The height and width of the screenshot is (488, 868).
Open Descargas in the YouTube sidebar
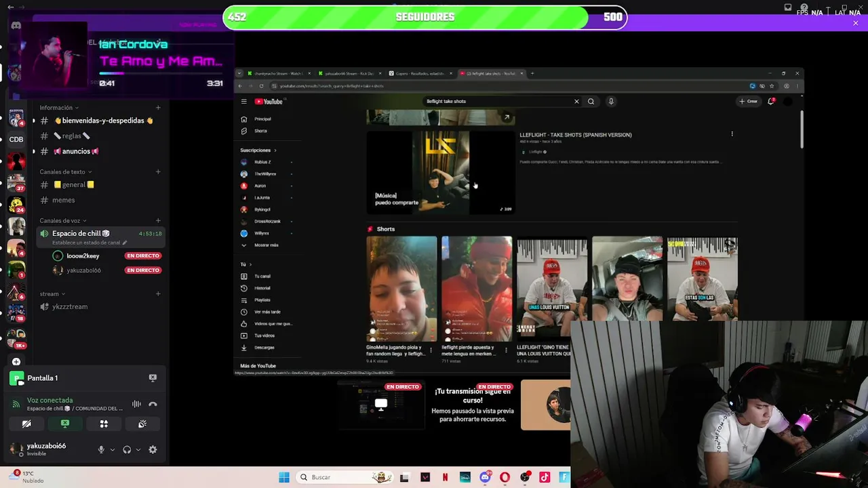point(264,348)
